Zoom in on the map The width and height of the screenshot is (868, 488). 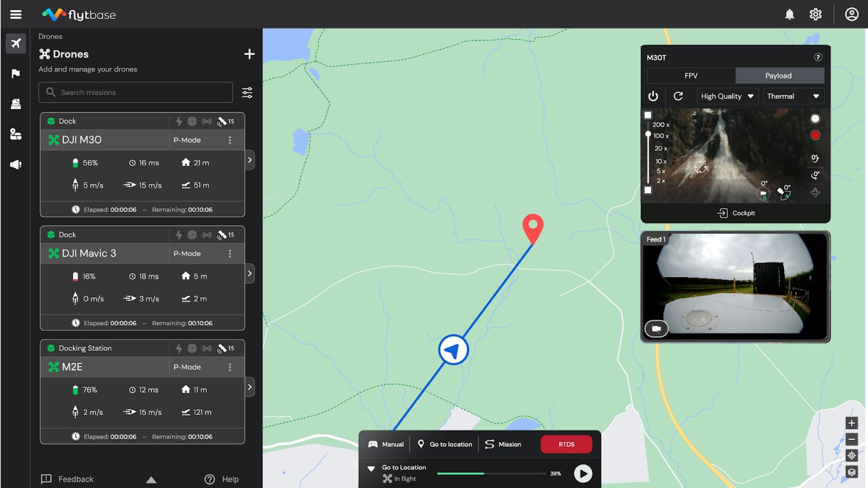coord(851,423)
